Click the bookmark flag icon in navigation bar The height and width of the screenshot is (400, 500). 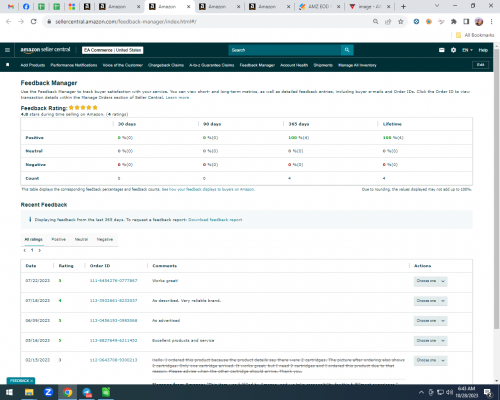8,65
